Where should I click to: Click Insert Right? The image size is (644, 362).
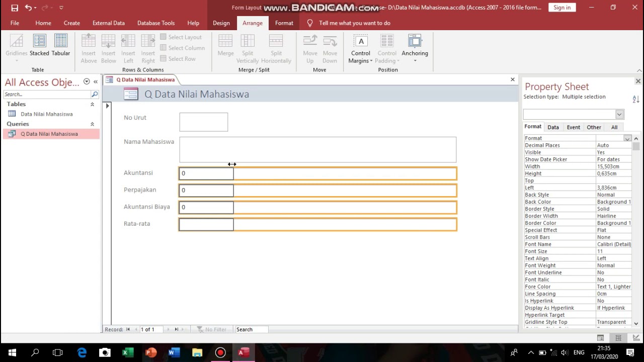pos(148,49)
